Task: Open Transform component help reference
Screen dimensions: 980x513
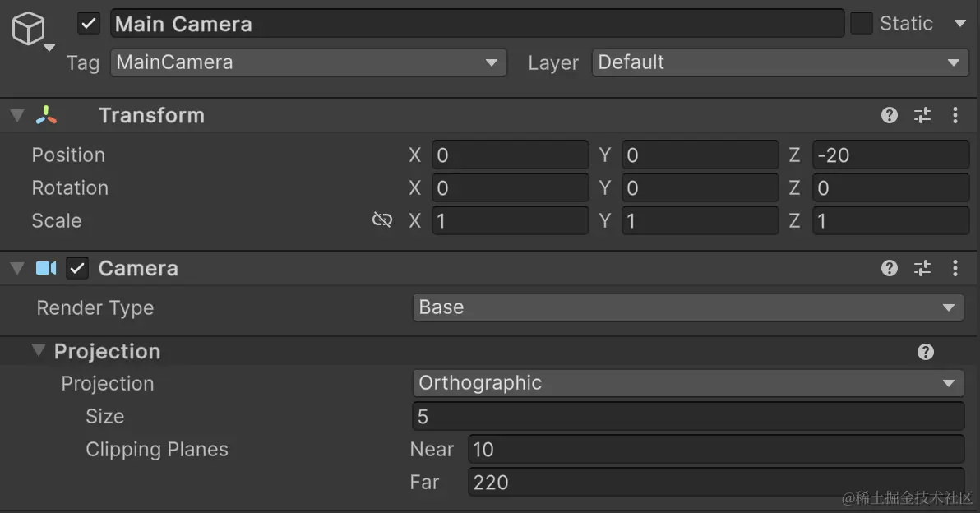Action: [x=890, y=115]
